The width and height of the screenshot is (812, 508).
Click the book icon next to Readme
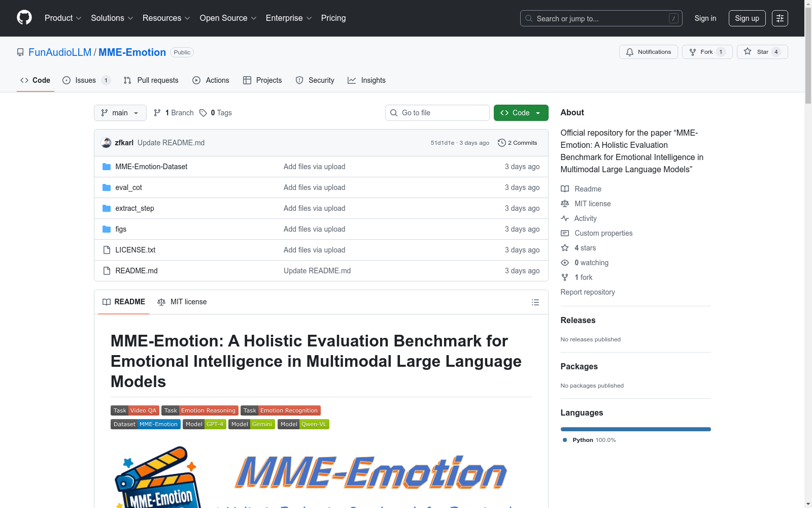coord(565,189)
